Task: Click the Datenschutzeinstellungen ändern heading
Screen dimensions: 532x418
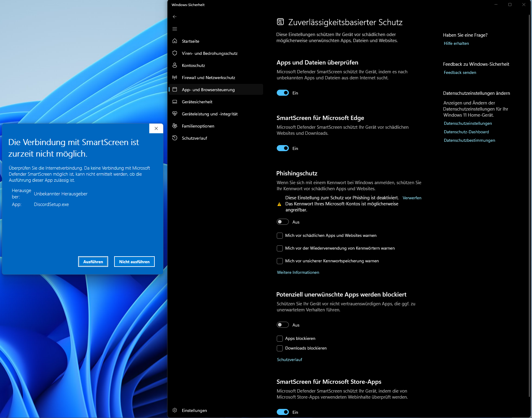Action: coord(477,93)
